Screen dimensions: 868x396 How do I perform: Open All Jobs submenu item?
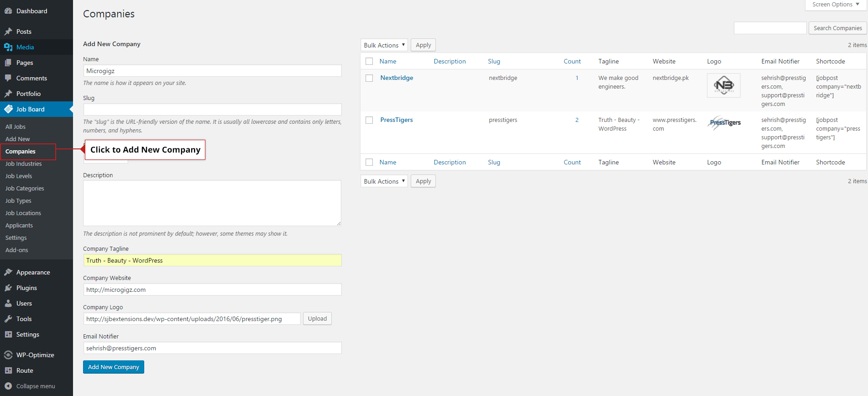click(16, 127)
